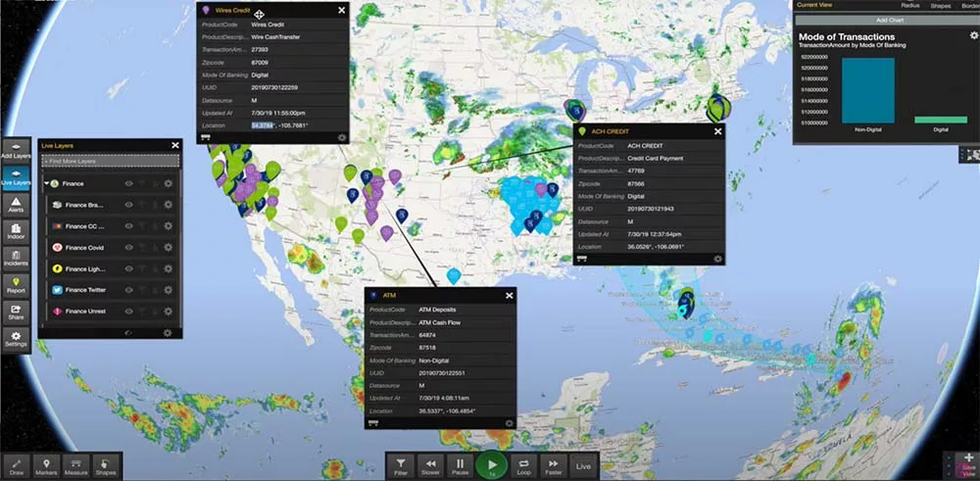Click the Non-Digital blue chart bar
Image resolution: width=980 pixels, height=481 pixels.
coord(867,90)
